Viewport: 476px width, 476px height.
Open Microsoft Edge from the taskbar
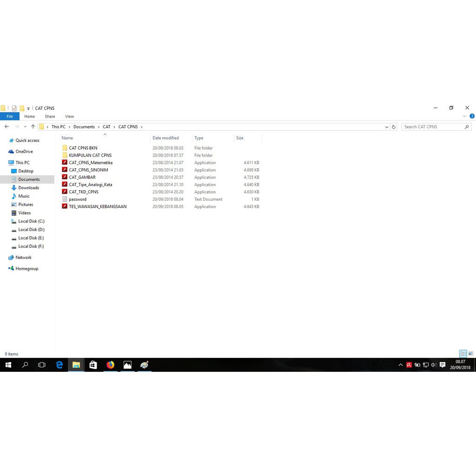coord(59,365)
